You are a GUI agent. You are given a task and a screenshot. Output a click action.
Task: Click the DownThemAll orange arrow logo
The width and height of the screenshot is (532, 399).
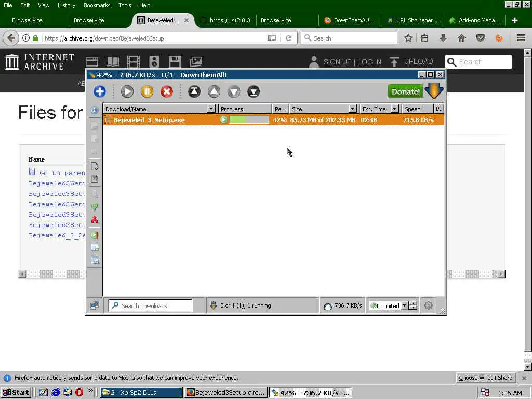pos(434,91)
